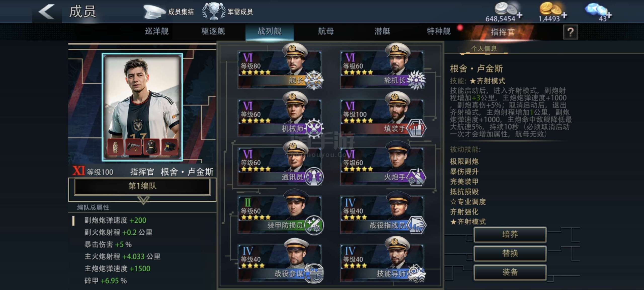The width and height of the screenshot is (644, 290).
Task: Expand the 第1编队 fleet dropdown
Action: coord(142,186)
